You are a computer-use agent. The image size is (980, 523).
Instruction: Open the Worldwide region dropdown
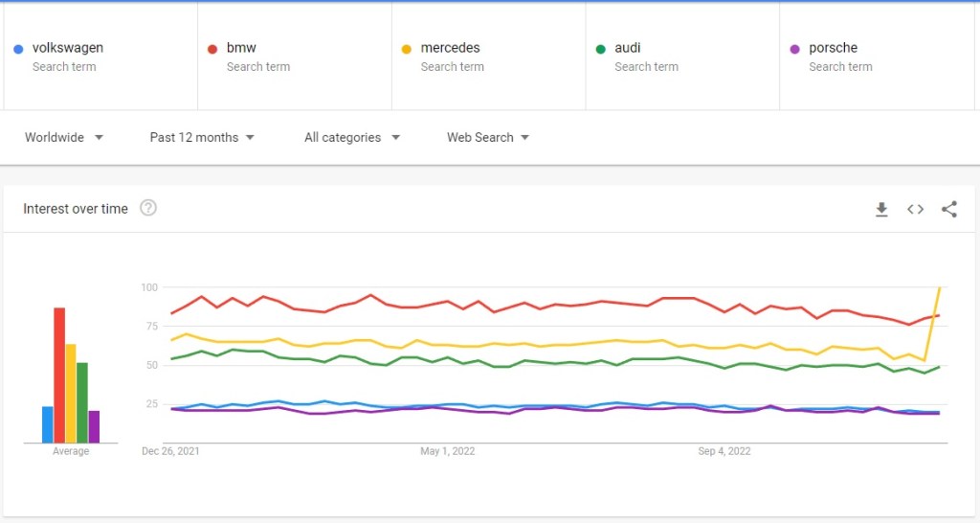pos(64,138)
